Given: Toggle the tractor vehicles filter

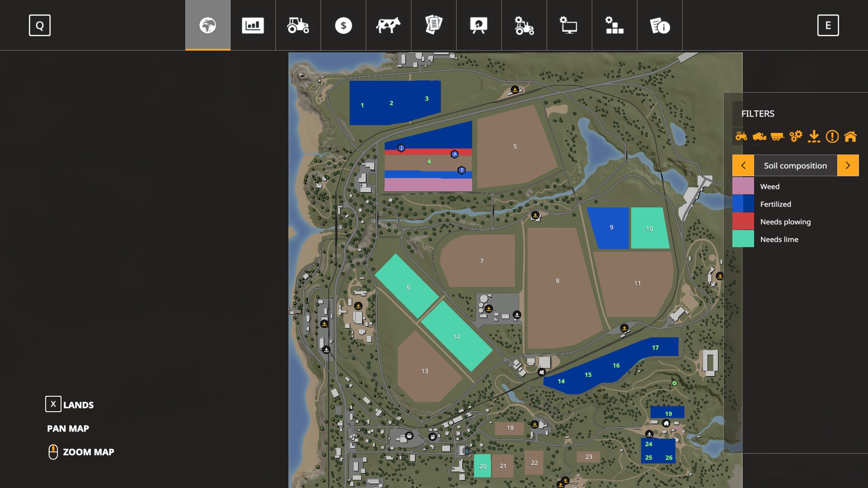Looking at the screenshot, I should tap(741, 136).
